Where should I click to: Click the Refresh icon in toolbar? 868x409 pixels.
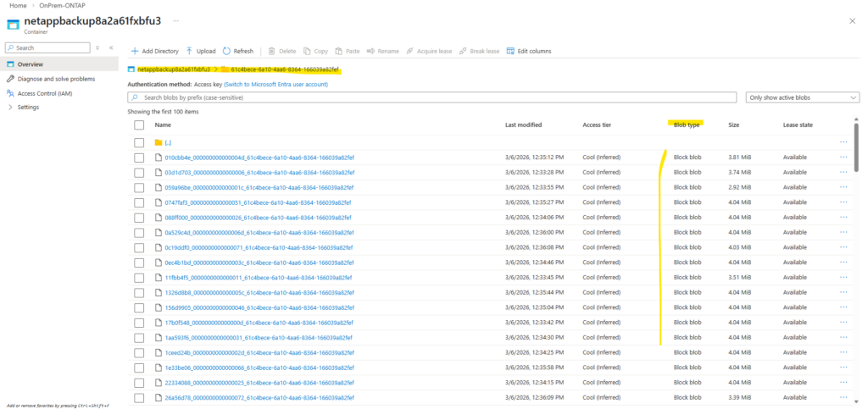pos(226,51)
